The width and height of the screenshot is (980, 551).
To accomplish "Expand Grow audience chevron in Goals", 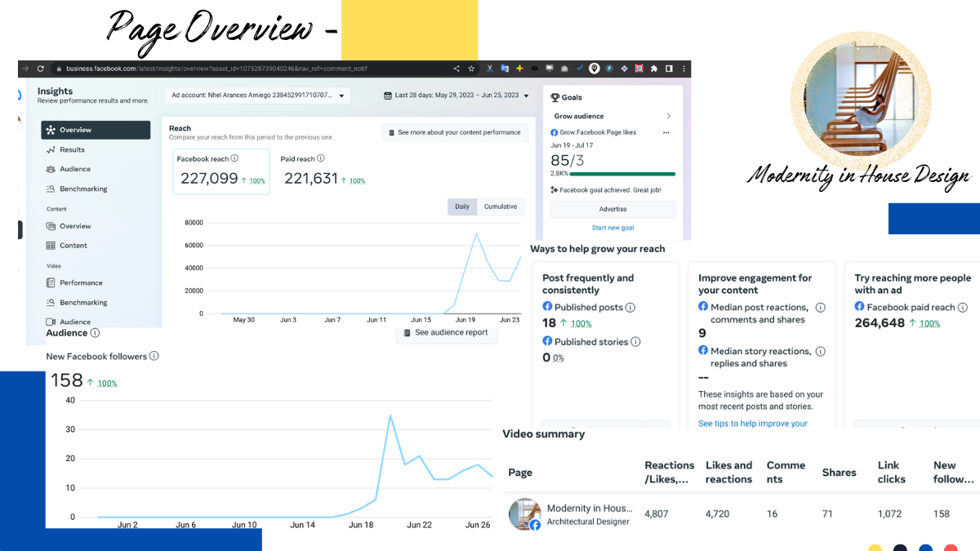I will [x=669, y=116].
